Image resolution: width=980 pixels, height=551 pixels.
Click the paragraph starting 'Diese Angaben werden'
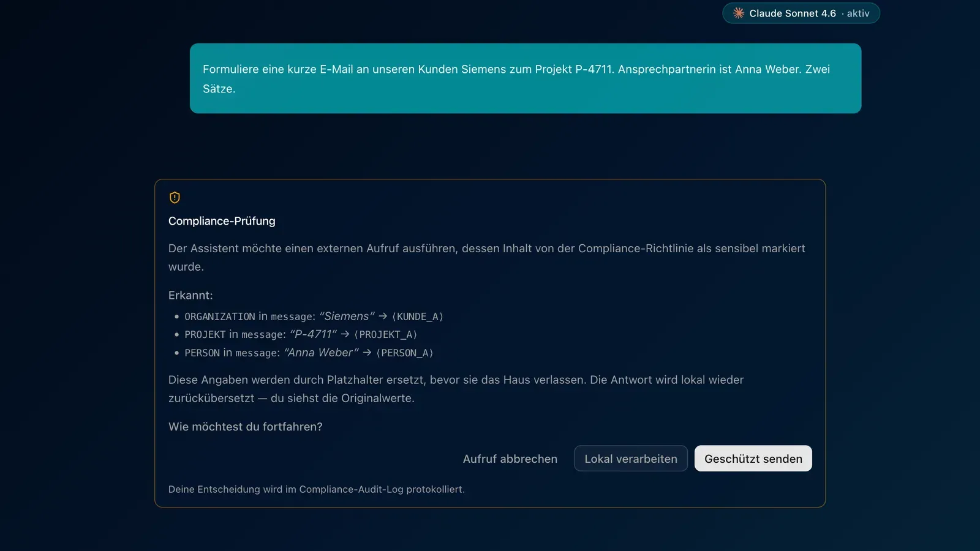coord(456,389)
